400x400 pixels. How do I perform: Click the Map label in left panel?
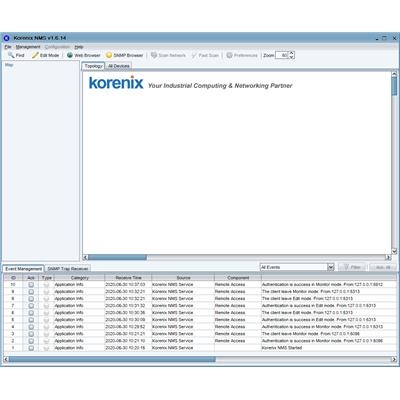click(x=9, y=65)
